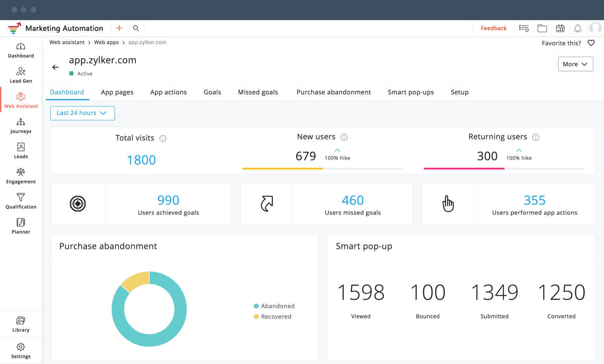Image resolution: width=604 pixels, height=364 pixels.
Task: Open Lead Gen in the sidebar
Action: [x=21, y=76]
